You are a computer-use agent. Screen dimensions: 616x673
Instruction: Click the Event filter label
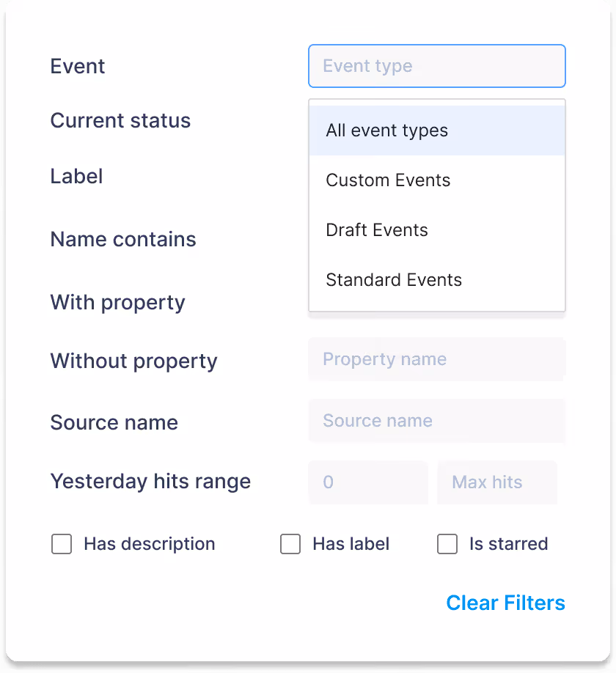click(77, 66)
